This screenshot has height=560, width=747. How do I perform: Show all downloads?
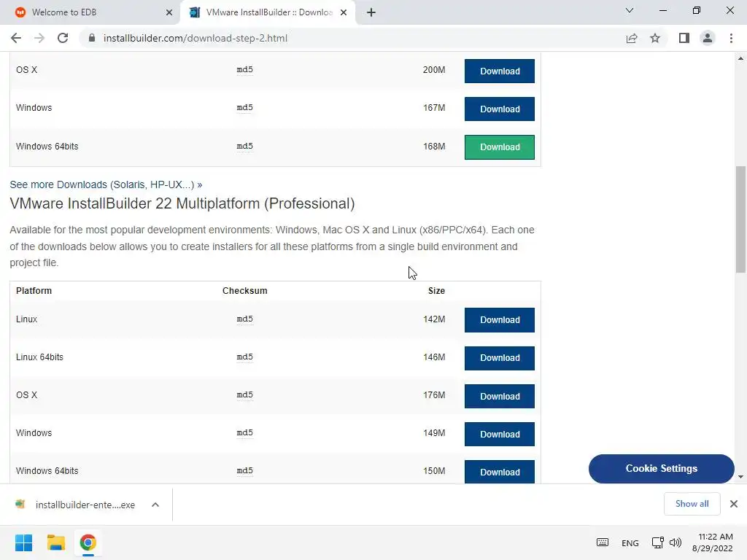692,504
